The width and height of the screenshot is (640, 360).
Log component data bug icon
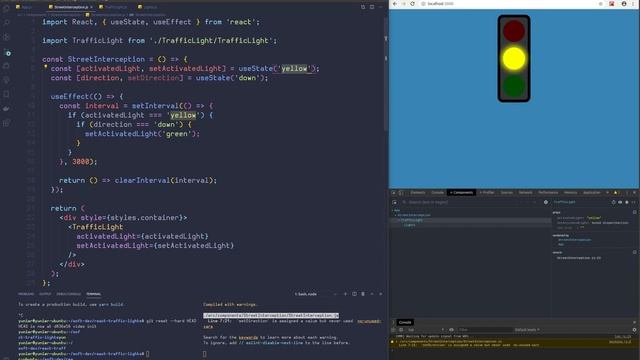click(x=627, y=202)
